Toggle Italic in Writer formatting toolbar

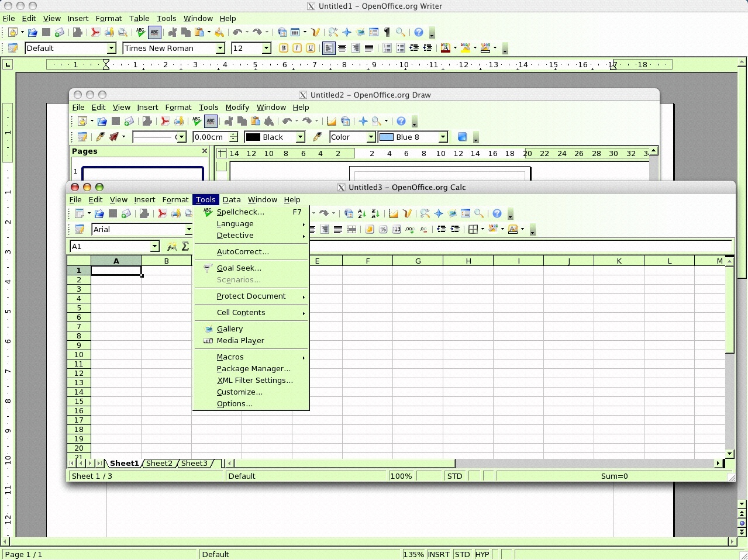(297, 49)
